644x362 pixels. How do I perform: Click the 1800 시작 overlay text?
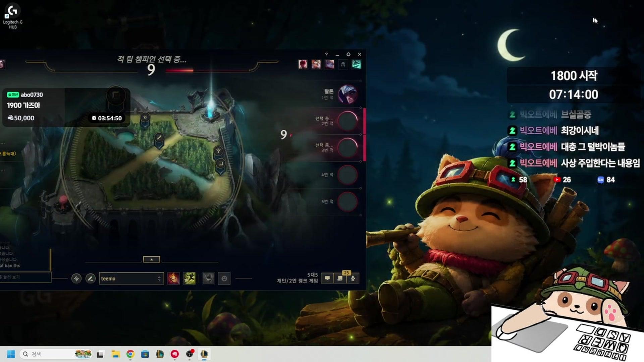click(x=574, y=76)
